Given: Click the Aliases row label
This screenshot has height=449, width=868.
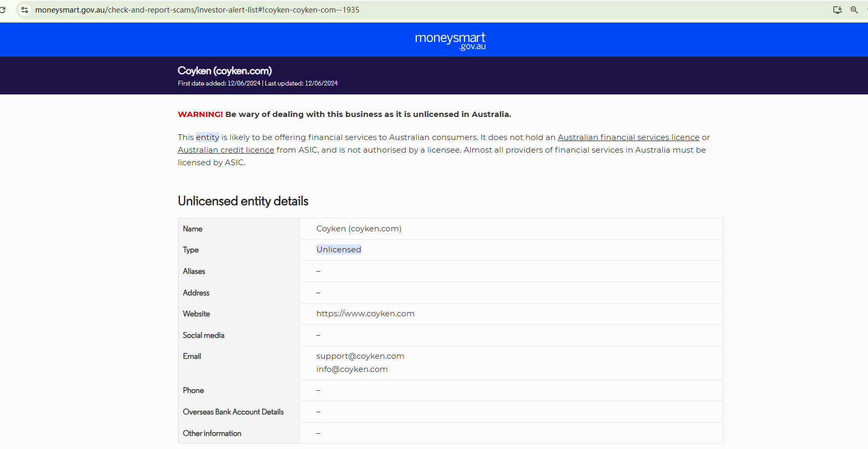Looking at the screenshot, I should (194, 271).
